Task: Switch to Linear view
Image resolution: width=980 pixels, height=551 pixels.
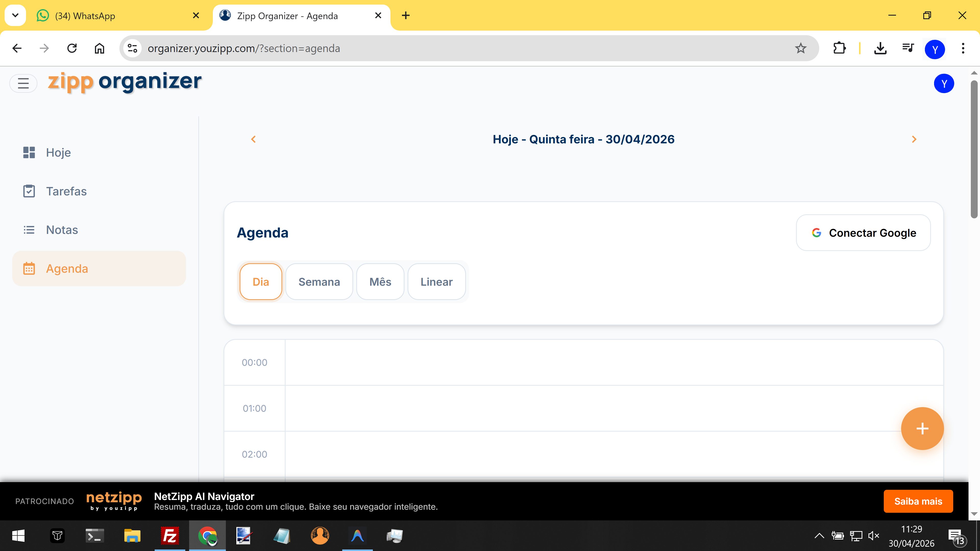Action: click(x=436, y=282)
